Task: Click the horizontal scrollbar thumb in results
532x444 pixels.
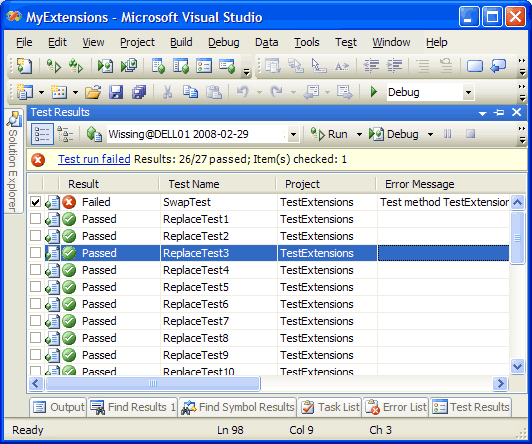Action: click(x=153, y=384)
